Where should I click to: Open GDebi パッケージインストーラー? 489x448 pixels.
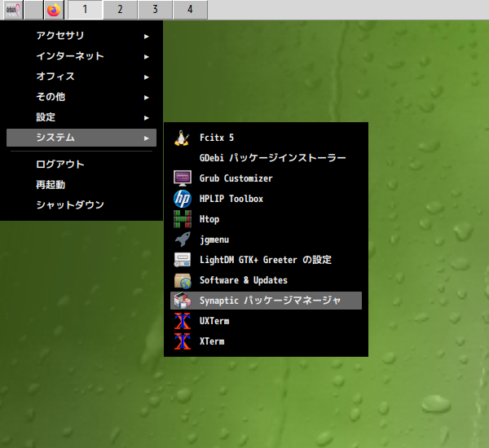(x=272, y=158)
